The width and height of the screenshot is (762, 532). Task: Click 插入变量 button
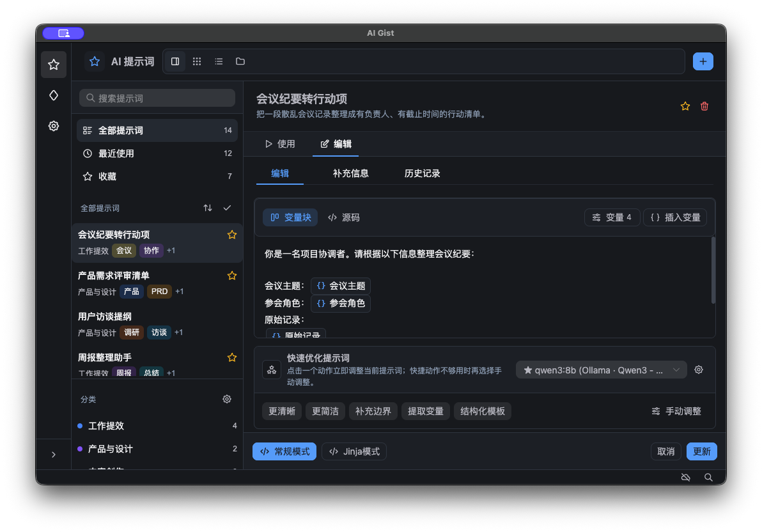[x=675, y=217]
